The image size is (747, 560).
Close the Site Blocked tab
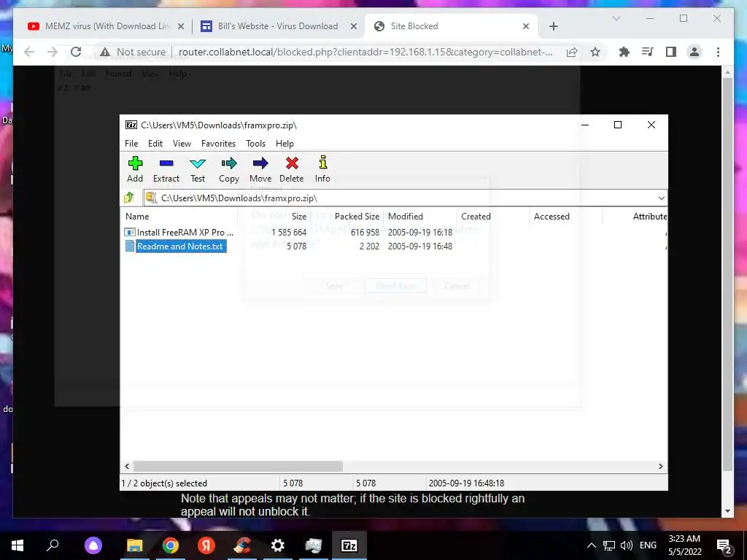[526, 26]
